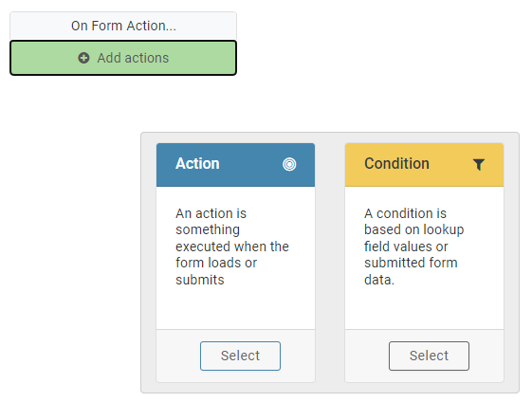Click the "executed when the" text line
The height and width of the screenshot is (402, 532).
232,247
